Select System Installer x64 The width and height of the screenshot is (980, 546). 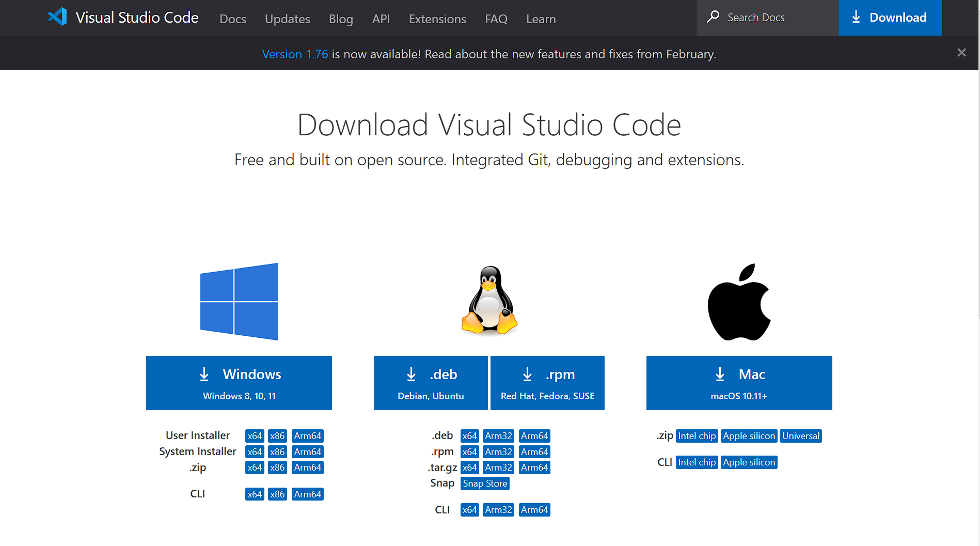(255, 452)
